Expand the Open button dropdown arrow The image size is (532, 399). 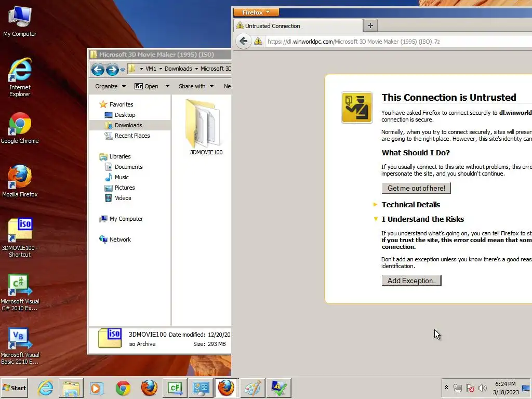pyautogui.click(x=167, y=86)
